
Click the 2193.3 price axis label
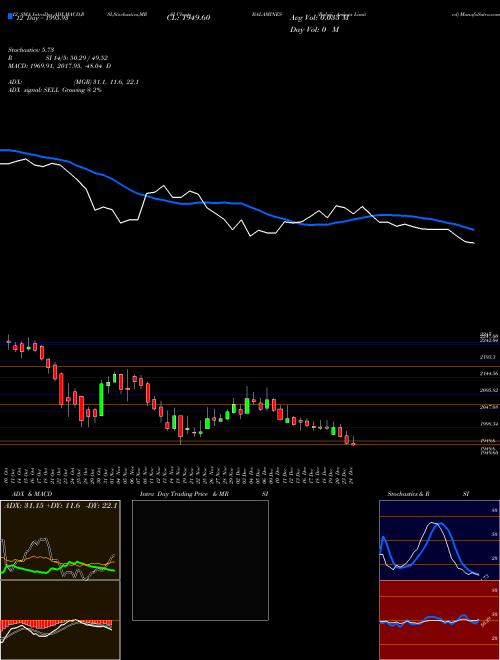click(487, 357)
